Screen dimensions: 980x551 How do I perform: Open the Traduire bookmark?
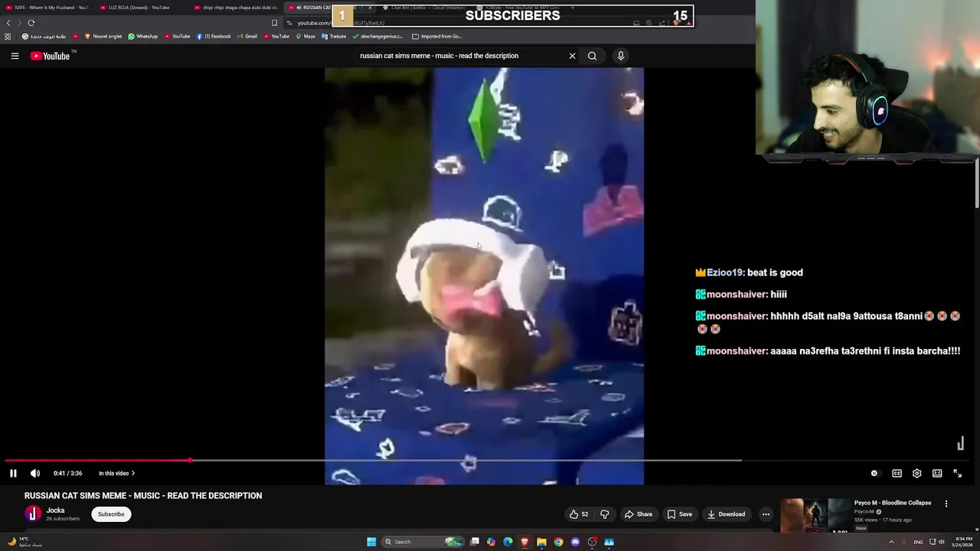pos(334,36)
